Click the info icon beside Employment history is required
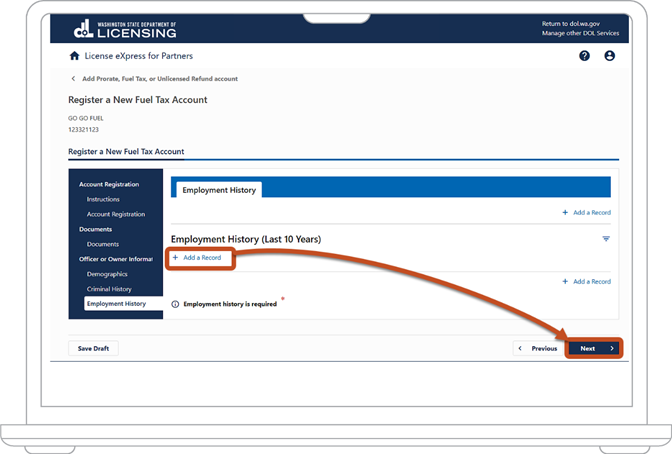 point(175,304)
